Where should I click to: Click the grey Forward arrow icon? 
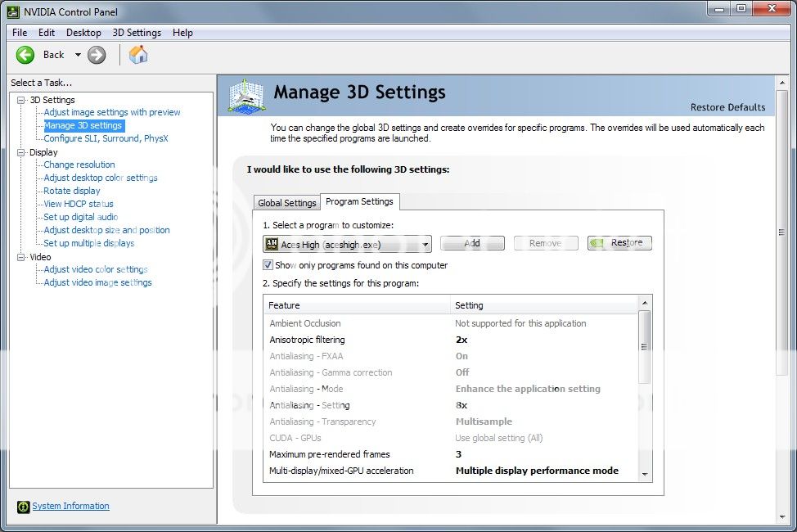97,55
